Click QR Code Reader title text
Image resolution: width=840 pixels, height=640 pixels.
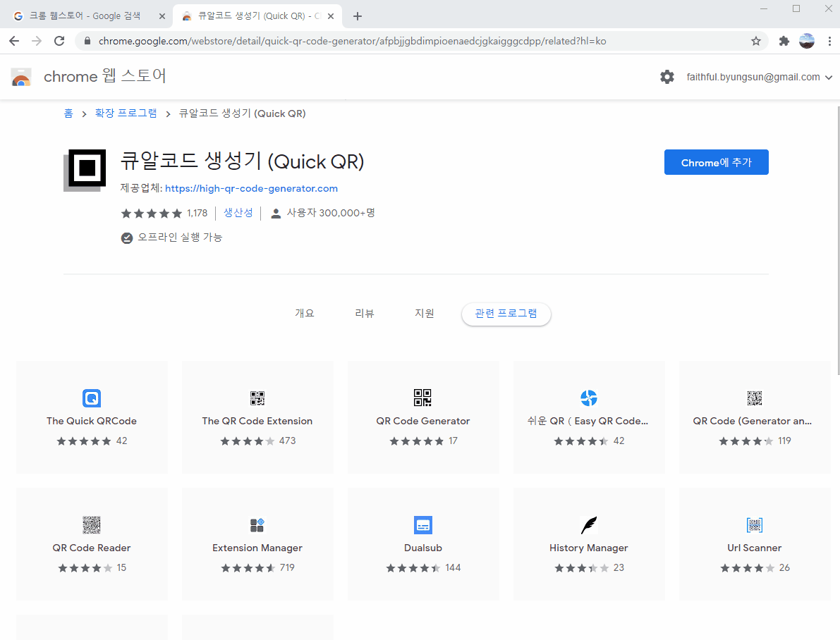tap(92, 548)
